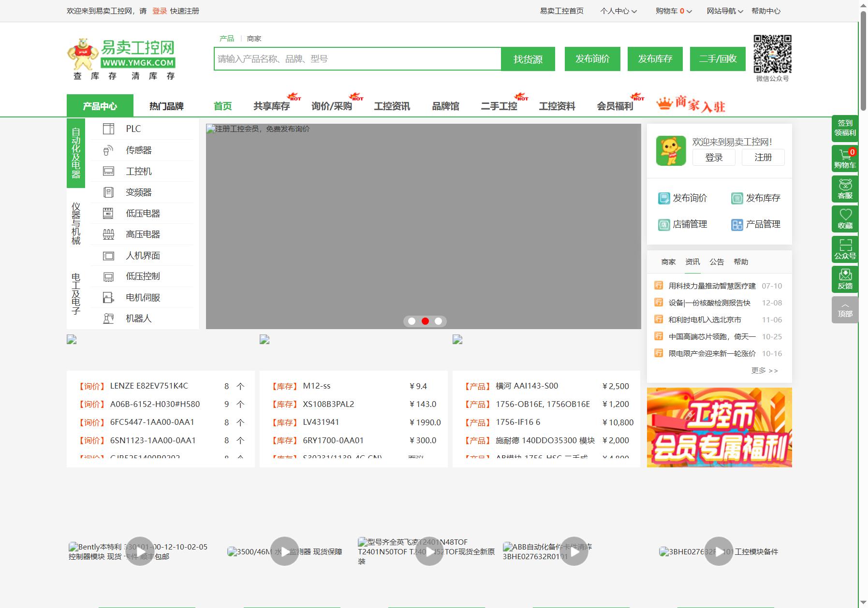Image resolution: width=868 pixels, height=608 pixels.
Task: Click the green 二手/回收 button
Action: 718,59
